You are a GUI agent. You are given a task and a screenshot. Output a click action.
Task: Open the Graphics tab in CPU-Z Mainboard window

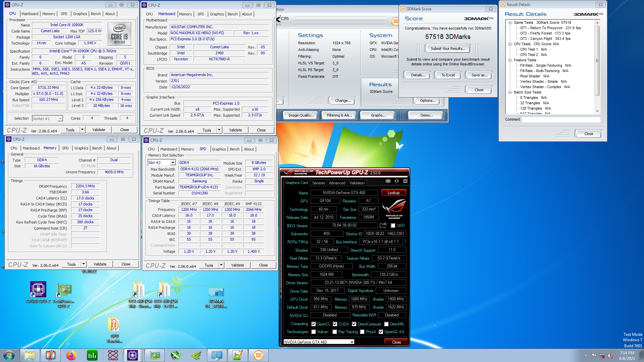click(x=217, y=14)
